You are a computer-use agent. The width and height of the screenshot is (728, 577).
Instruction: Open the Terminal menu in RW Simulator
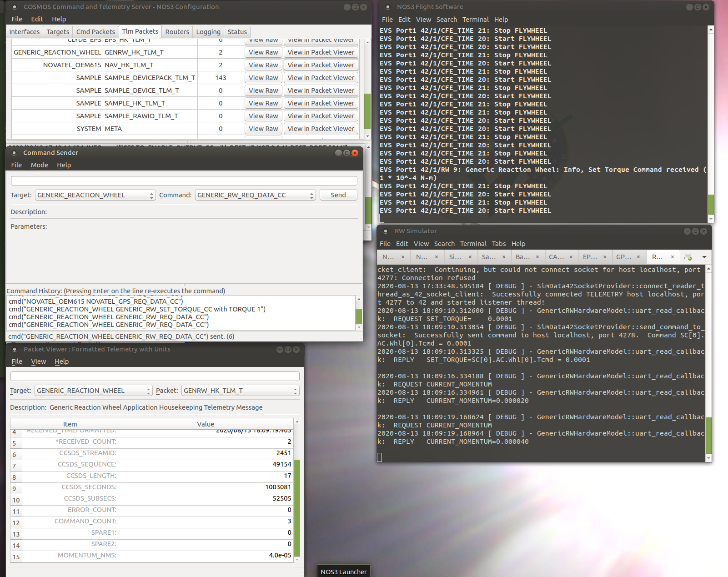[x=473, y=244]
